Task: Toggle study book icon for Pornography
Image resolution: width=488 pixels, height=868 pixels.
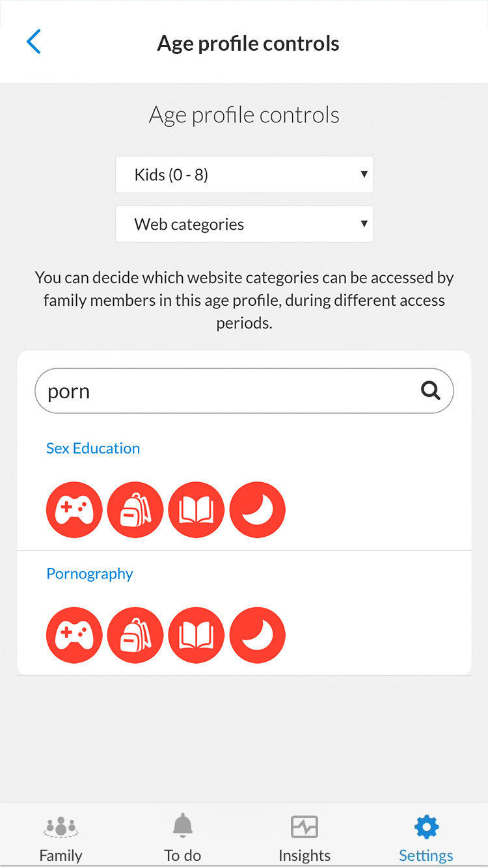Action: (197, 636)
